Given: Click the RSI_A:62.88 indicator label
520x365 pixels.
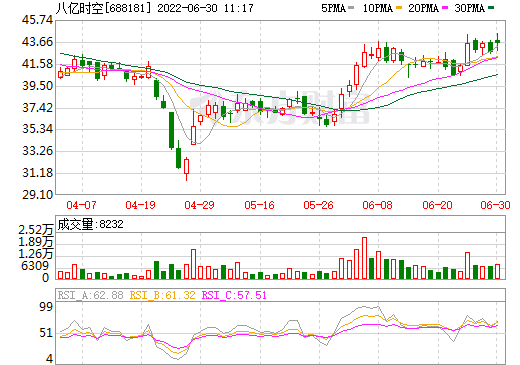Looking at the screenshot, I should tap(90, 295).
